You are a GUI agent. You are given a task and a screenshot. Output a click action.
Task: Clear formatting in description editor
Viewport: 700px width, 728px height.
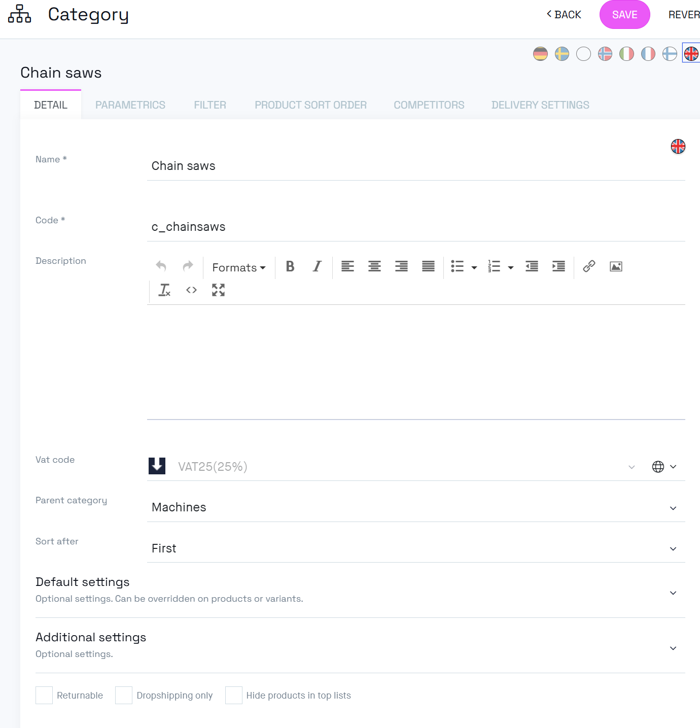pos(164,290)
